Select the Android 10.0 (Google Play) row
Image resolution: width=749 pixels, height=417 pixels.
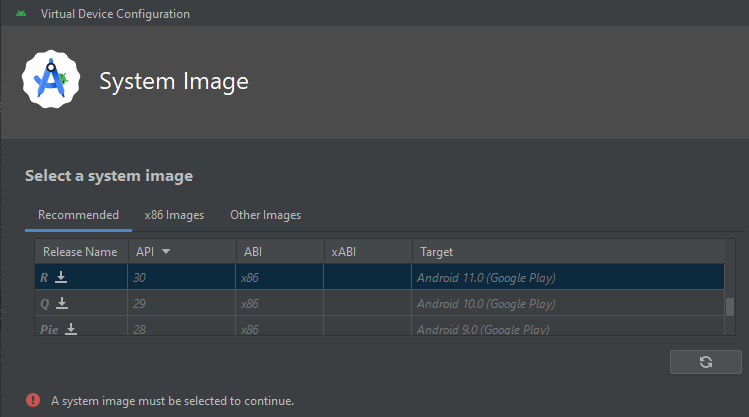click(379, 303)
